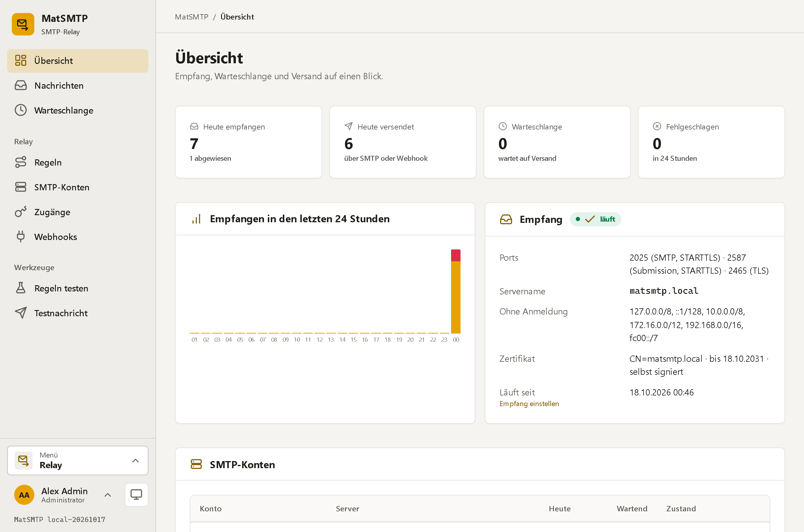The height and width of the screenshot is (532, 804).
Task: Click the inbox icon beside Empfang heading
Action: pyautogui.click(x=506, y=219)
